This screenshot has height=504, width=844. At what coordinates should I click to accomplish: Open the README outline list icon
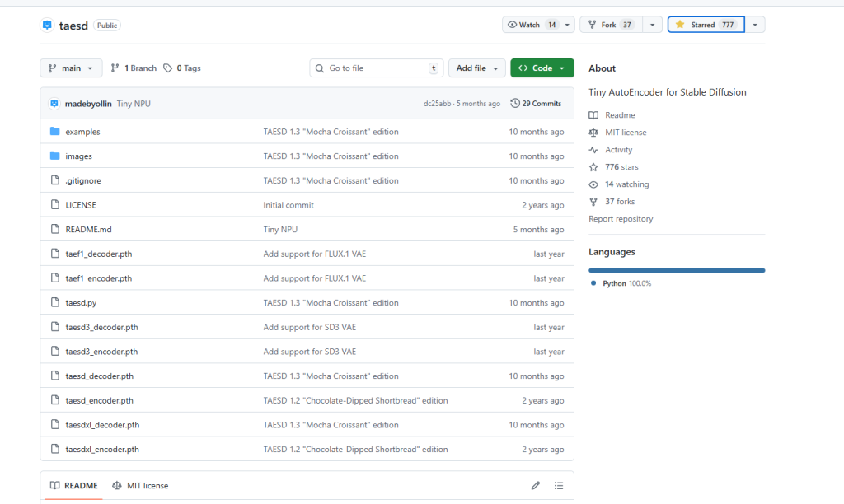click(x=559, y=485)
